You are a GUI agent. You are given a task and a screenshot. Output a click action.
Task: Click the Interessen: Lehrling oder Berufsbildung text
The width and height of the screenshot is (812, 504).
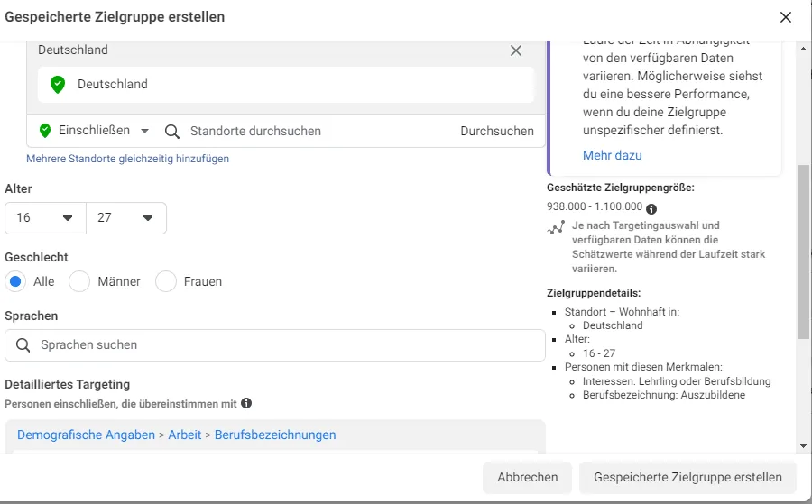coord(677,381)
